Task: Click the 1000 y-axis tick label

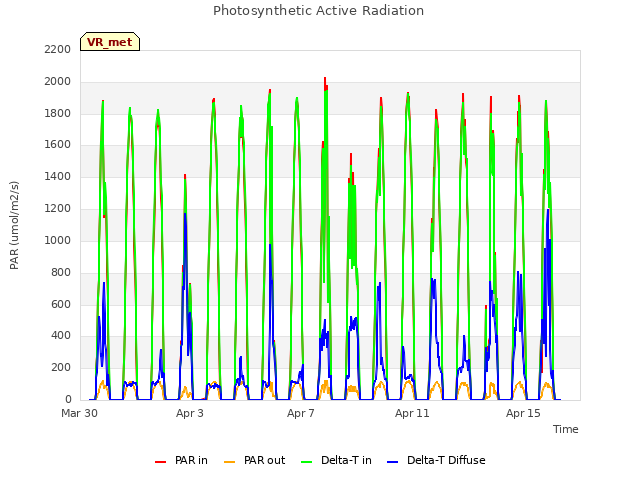Action: pos(58,240)
